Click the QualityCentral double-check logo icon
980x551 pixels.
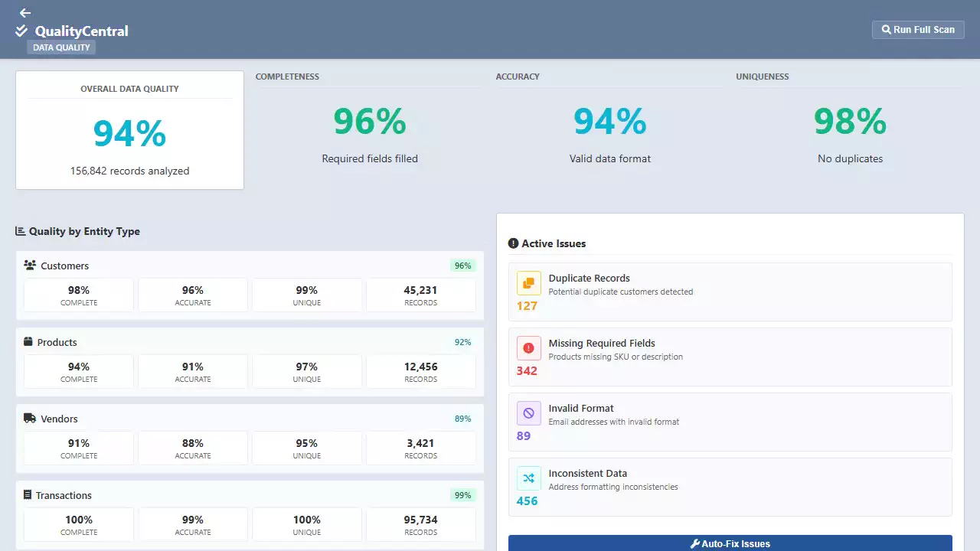pyautogui.click(x=21, y=31)
